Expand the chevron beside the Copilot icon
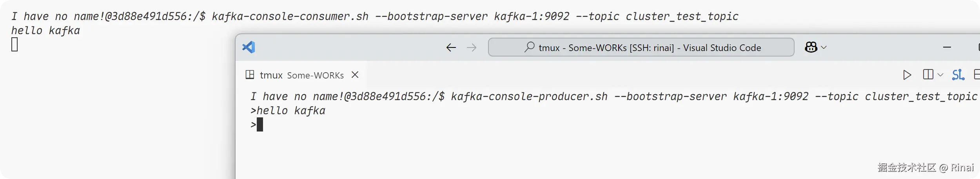This screenshot has height=179, width=980. point(824,47)
